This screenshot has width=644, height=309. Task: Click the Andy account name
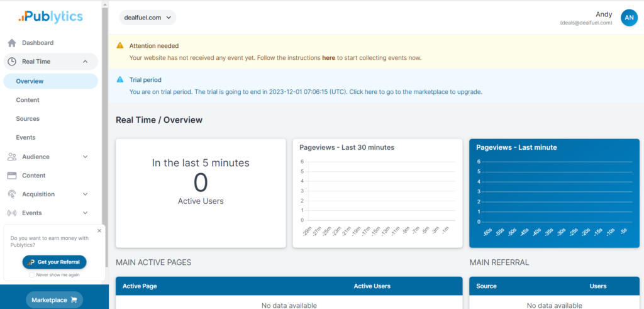click(x=604, y=14)
